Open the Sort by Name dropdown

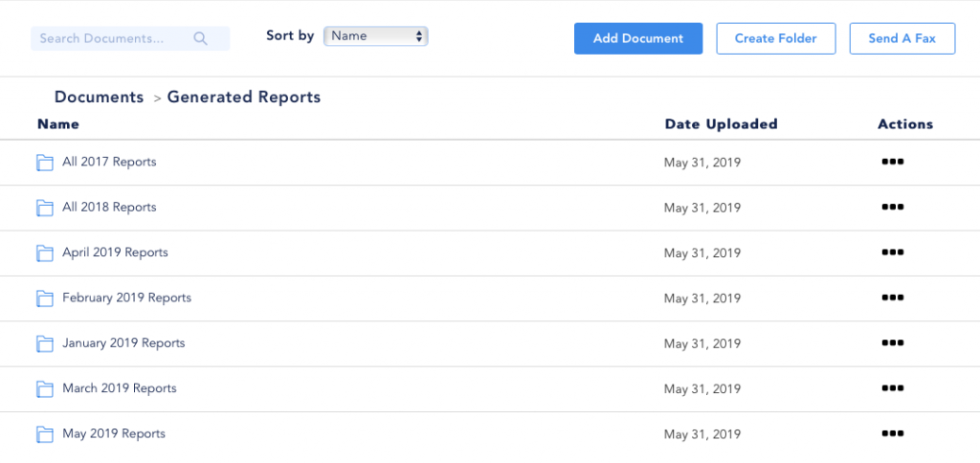click(x=375, y=36)
